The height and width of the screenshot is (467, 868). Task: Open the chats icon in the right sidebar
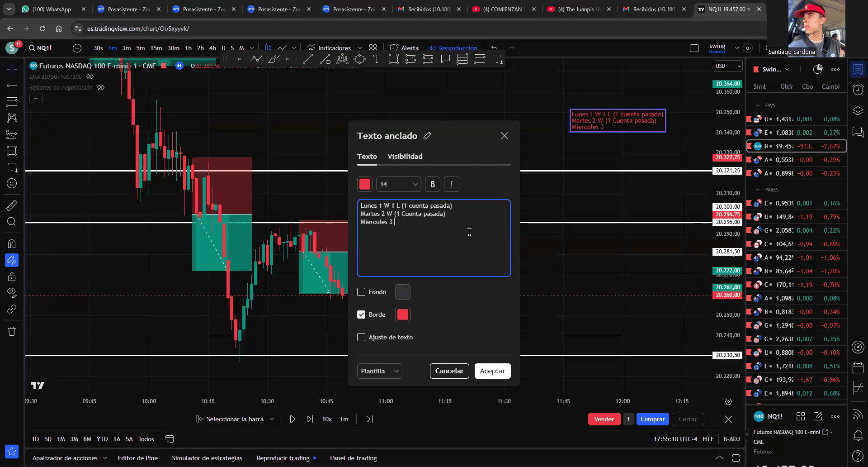(x=858, y=132)
